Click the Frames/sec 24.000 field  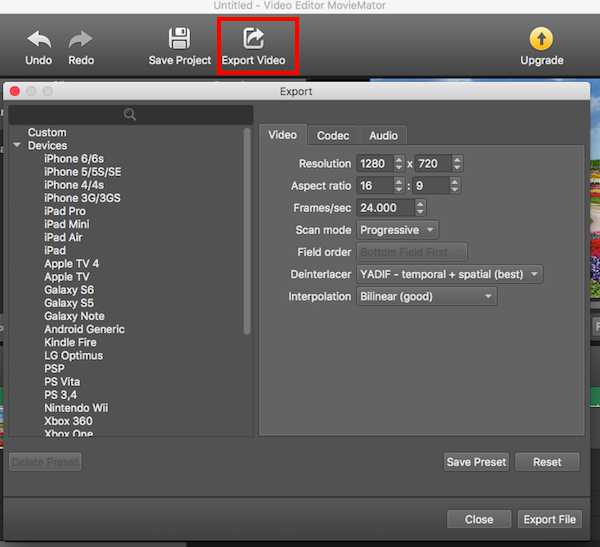(385, 208)
